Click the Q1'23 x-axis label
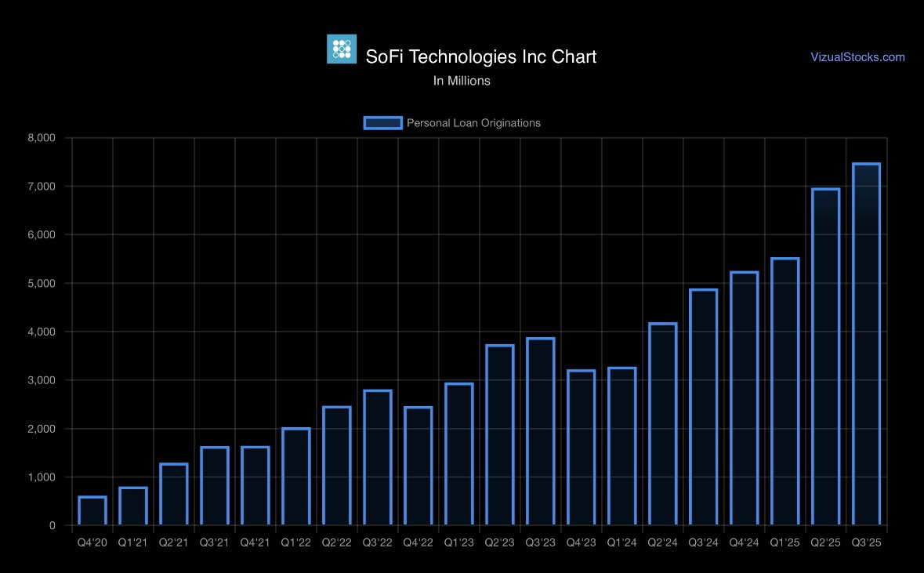 (459, 542)
